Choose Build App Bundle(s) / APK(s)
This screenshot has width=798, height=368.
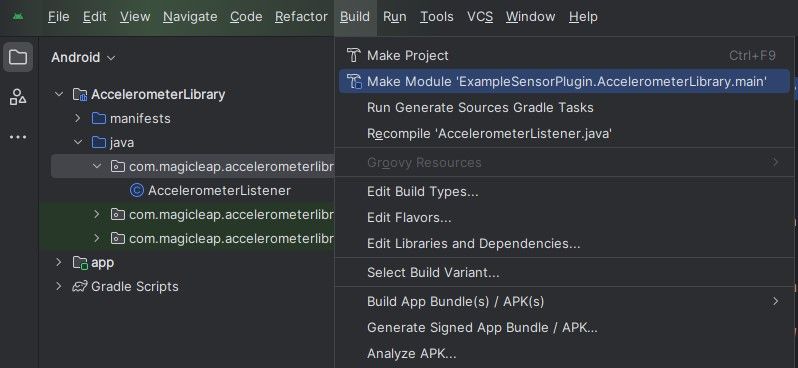coord(564,302)
